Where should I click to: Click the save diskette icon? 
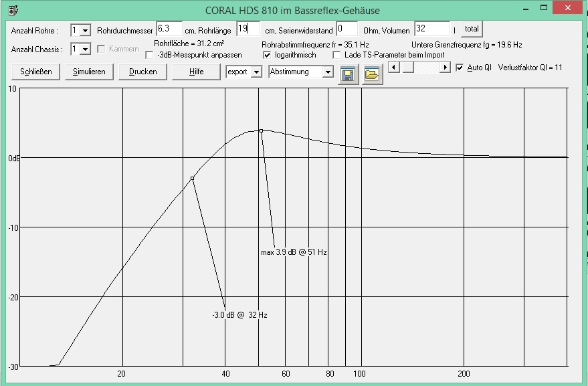point(347,74)
